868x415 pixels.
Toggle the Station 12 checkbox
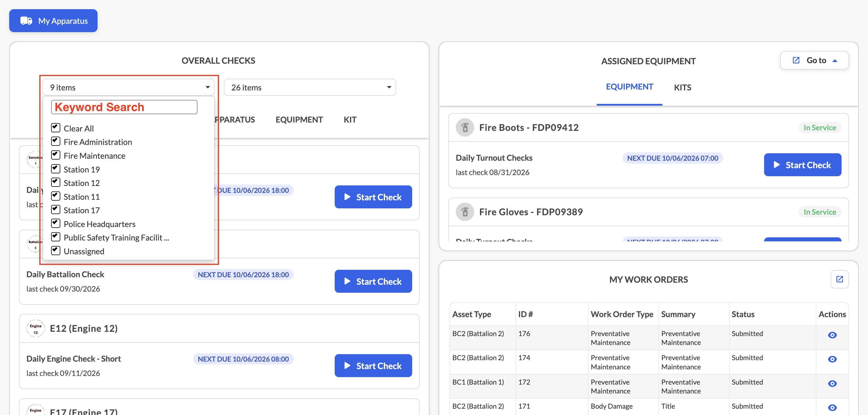56,183
